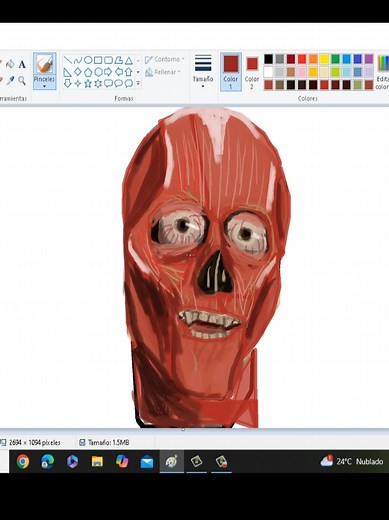Viewport: 389px width, 520px height.
Task: Open Microsoft Edge from the taskbar
Action: point(47,461)
